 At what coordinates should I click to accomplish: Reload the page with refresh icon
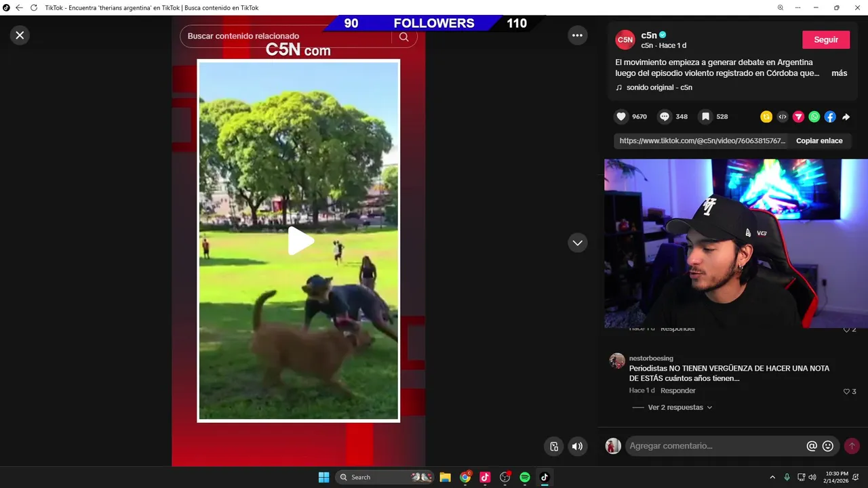click(34, 7)
